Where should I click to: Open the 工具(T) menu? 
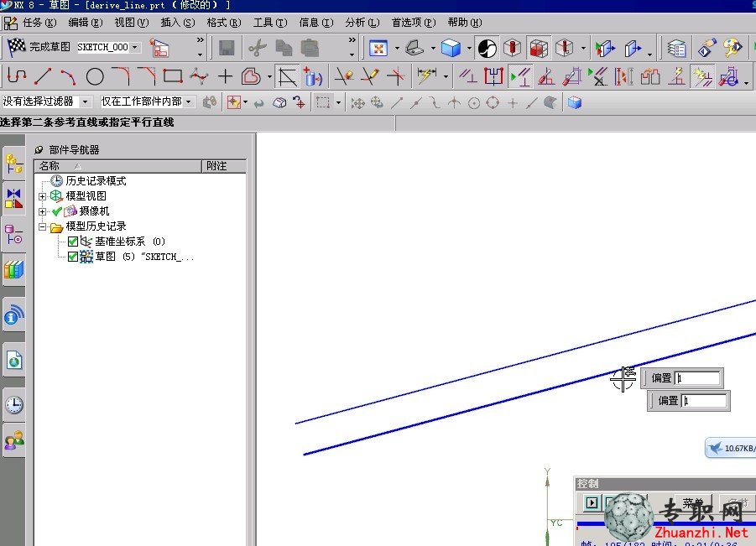click(x=270, y=23)
